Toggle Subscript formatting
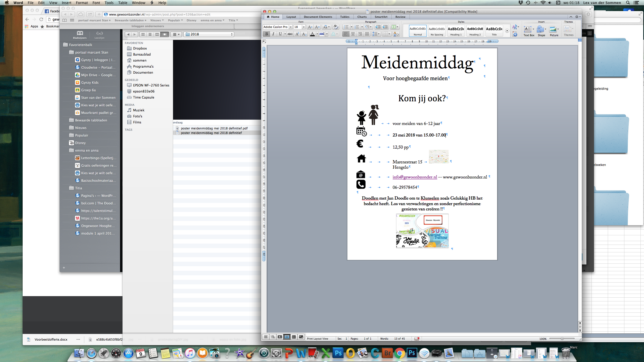Screen dimensions: 644x362 pos(304,34)
